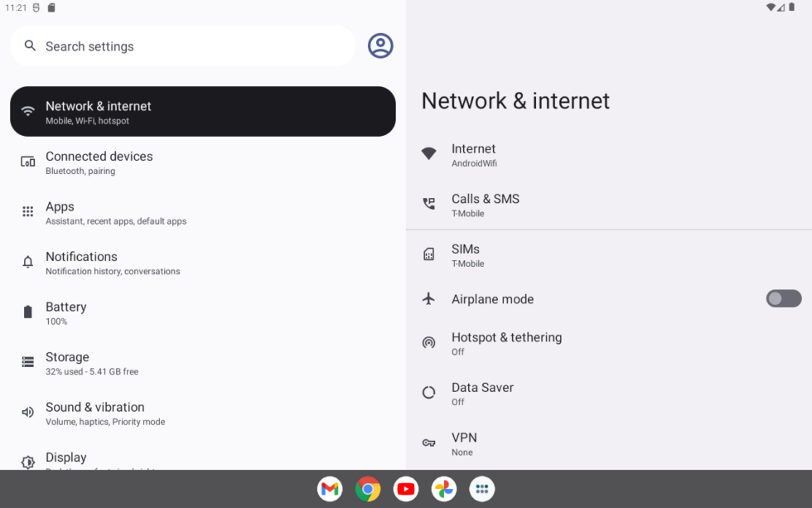Toggle the Airplane mode switch
The width and height of the screenshot is (812, 508).
[x=783, y=298]
